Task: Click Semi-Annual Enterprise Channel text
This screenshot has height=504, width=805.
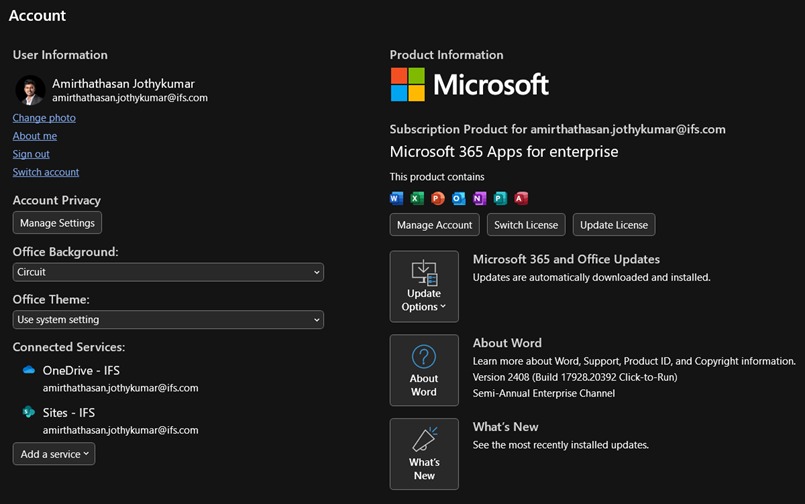Action: pyautogui.click(x=544, y=393)
